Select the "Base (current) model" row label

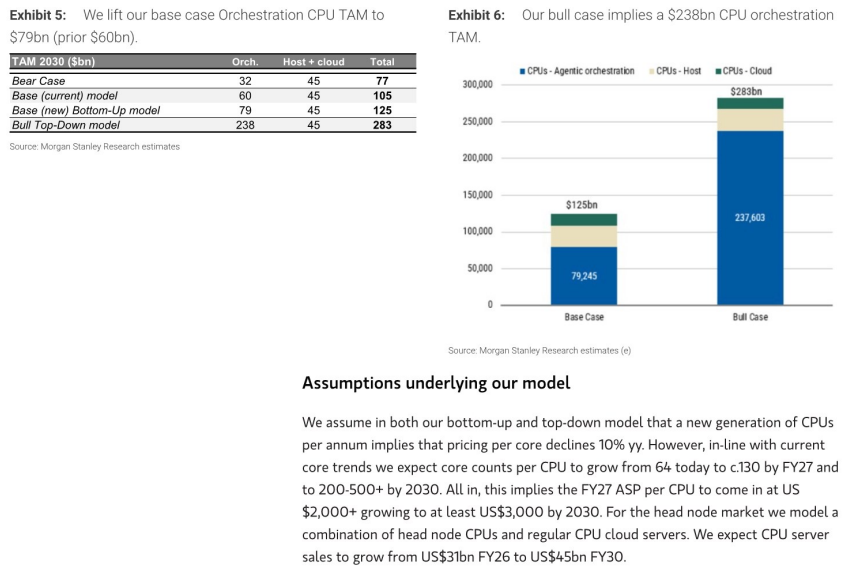click(x=65, y=96)
